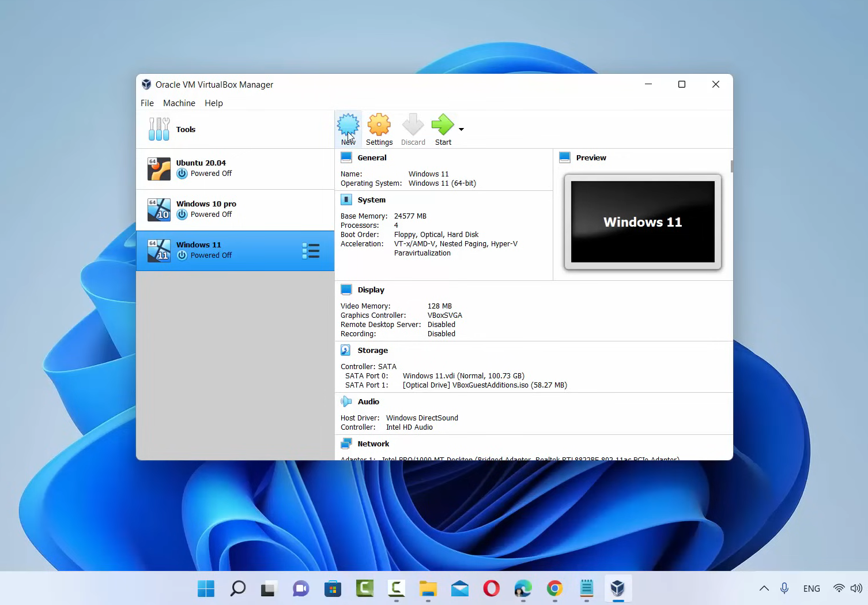Open Notepad from the taskbar

coord(586,588)
